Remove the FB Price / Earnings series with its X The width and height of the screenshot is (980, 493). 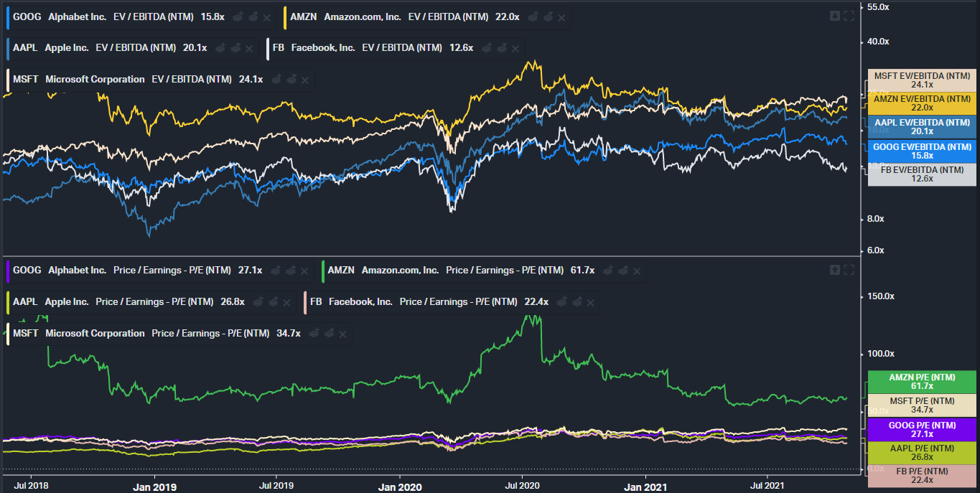[591, 302]
